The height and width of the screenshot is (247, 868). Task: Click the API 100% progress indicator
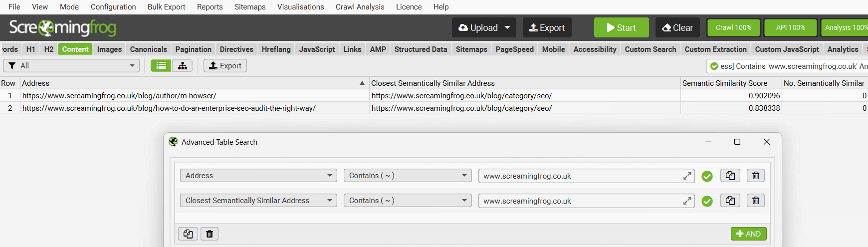point(791,28)
